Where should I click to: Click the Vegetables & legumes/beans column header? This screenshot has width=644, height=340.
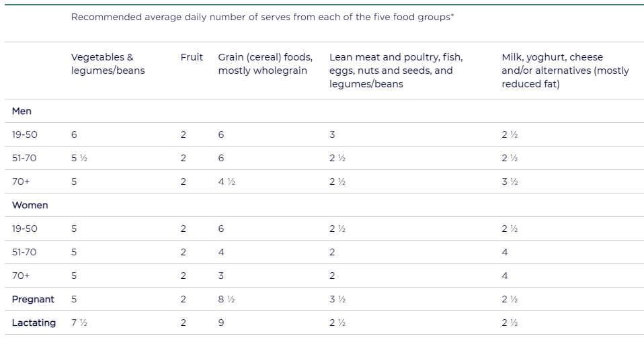tap(108, 64)
